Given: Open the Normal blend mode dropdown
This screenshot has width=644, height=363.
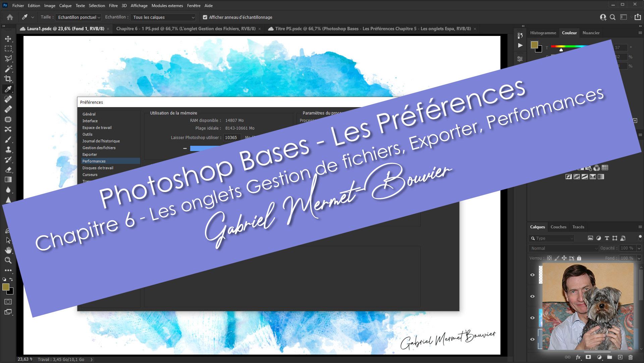Looking at the screenshot, I should 564,248.
